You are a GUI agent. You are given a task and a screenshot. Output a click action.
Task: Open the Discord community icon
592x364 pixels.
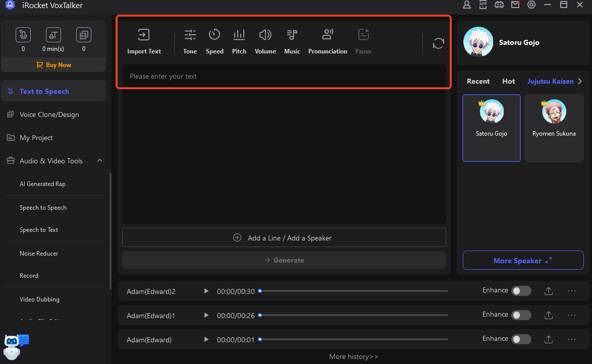click(x=499, y=5)
